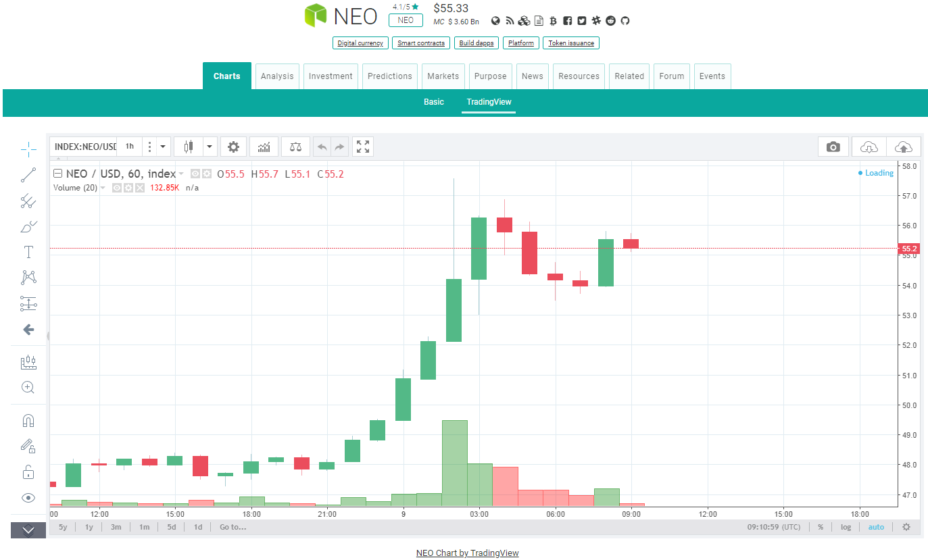Screen dimensions: 928x560
Task: Toggle percentage scale mode
Action: click(x=821, y=527)
